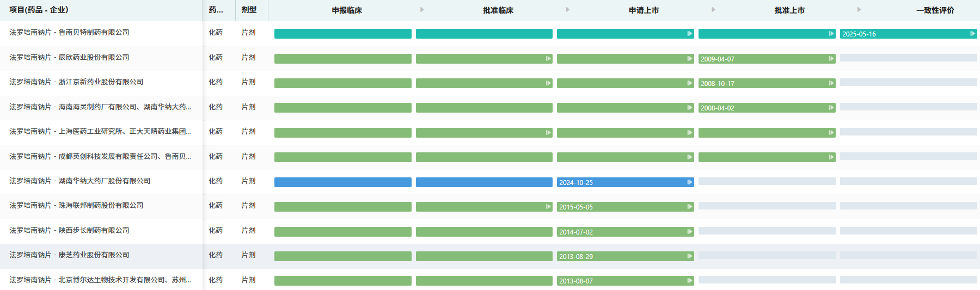980x290 pixels.
Task: Click the 剂型 column header
Action: (249, 10)
